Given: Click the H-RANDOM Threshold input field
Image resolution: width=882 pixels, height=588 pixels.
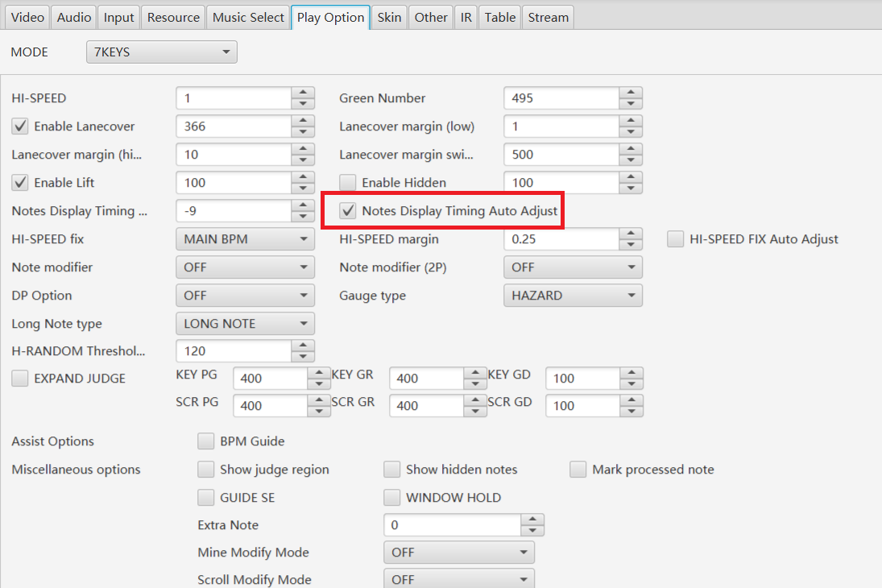Looking at the screenshot, I should point(234,351).
